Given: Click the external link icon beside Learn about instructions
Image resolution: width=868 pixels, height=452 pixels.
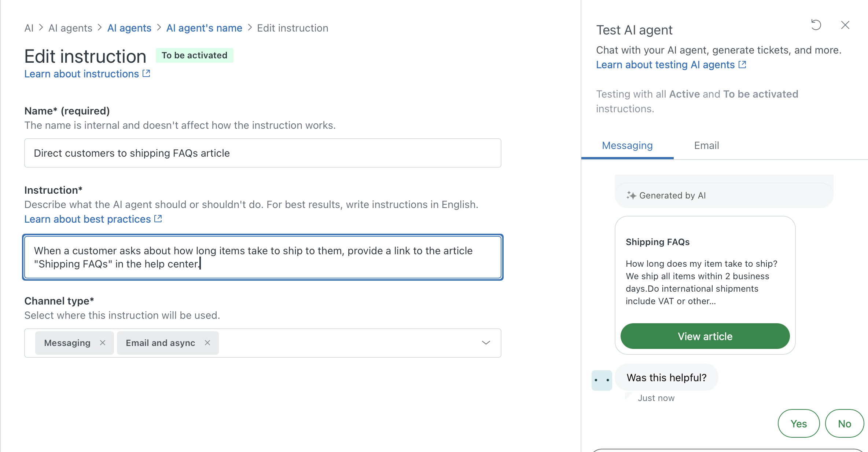Looking at the screenshot, I should pyautogui.click(x=147, y=73).
